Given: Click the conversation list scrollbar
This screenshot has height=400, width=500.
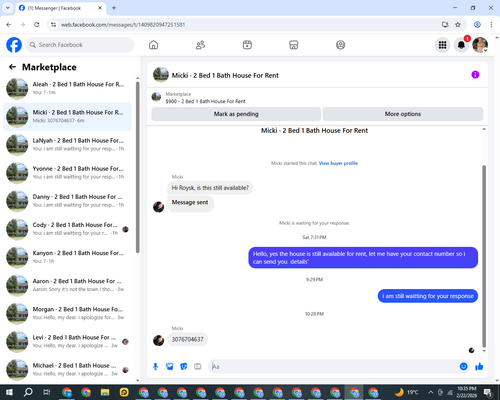Looking at the screenshot, I should tap(138, 167).
